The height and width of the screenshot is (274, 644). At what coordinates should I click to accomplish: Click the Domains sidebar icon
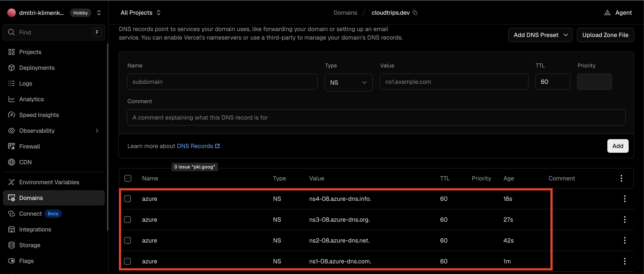(11, 198)
